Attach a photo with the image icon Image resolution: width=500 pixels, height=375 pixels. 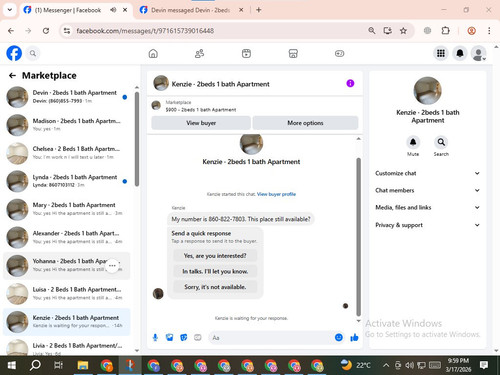170,338
